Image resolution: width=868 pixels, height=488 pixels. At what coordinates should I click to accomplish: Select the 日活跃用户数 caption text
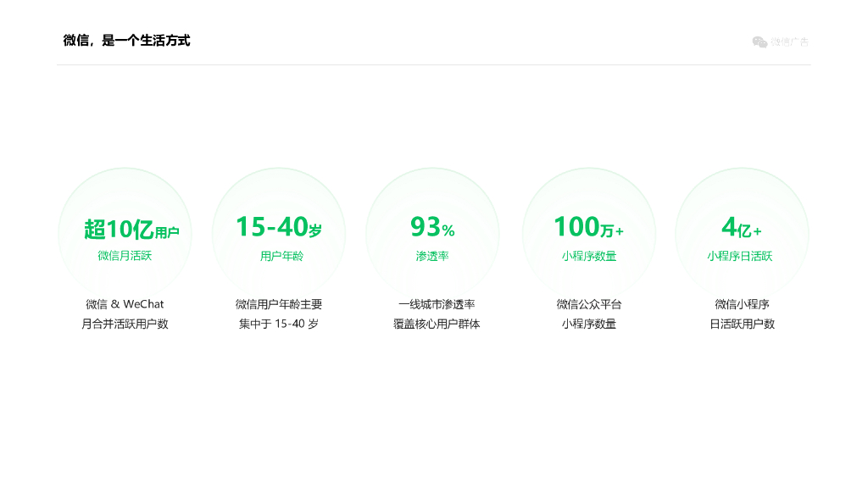point(742,324)
